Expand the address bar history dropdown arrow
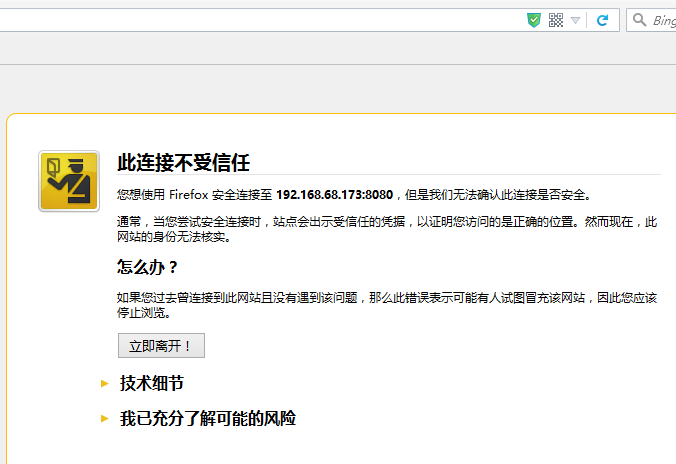 (x=575, y=20)
